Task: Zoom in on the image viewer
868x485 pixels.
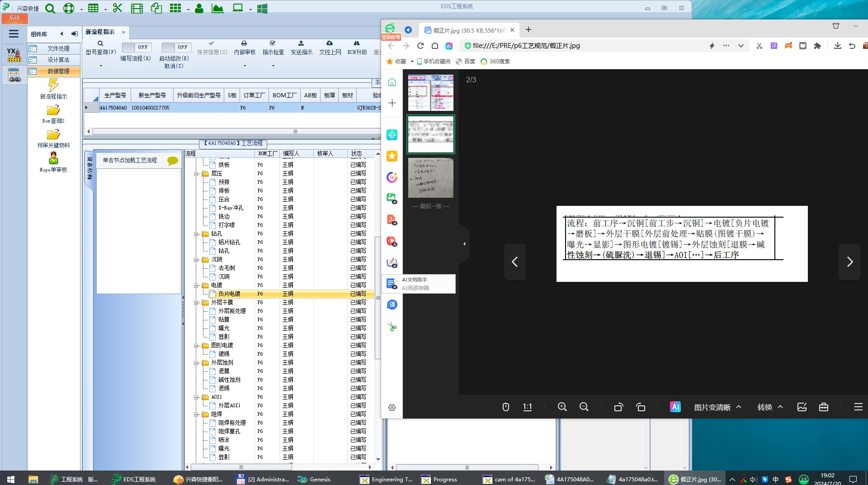Action: tap(562, 407)
